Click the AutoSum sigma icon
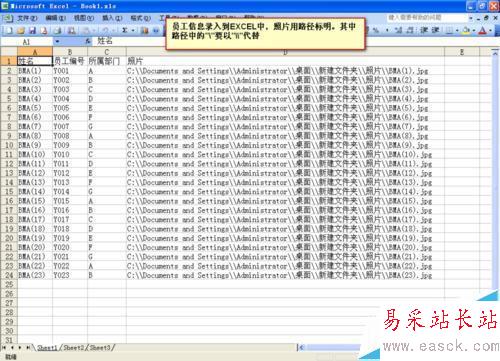Viewport: 500px width, 361px height. click(x=125, y=31)
